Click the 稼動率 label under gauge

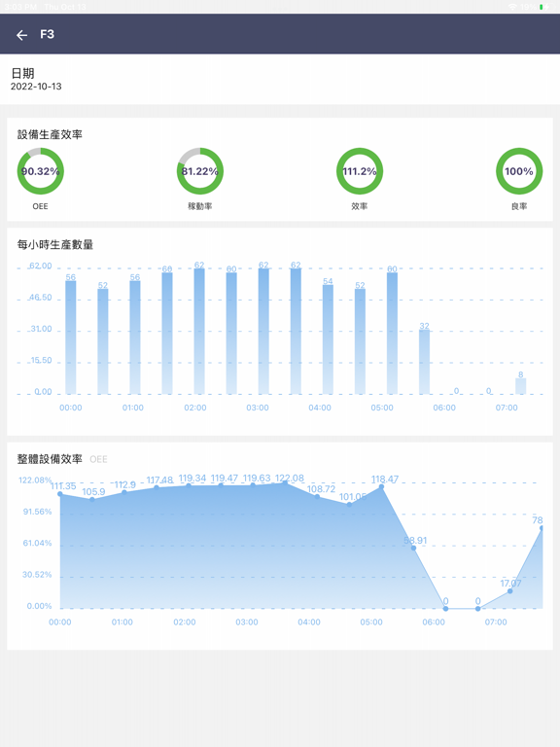click(200, 206)
